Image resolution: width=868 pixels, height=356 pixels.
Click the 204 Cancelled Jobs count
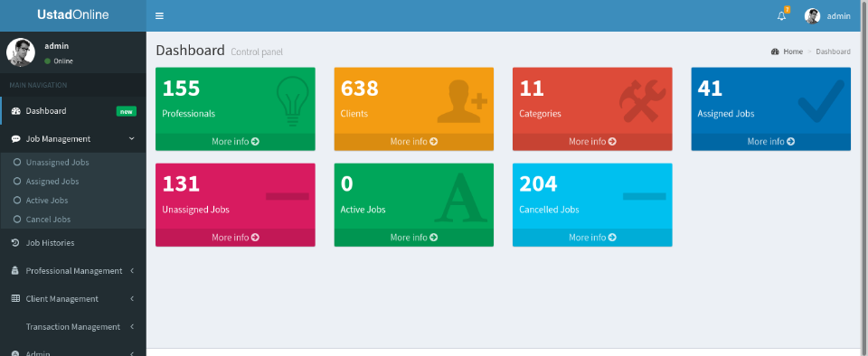pos(538,184)
